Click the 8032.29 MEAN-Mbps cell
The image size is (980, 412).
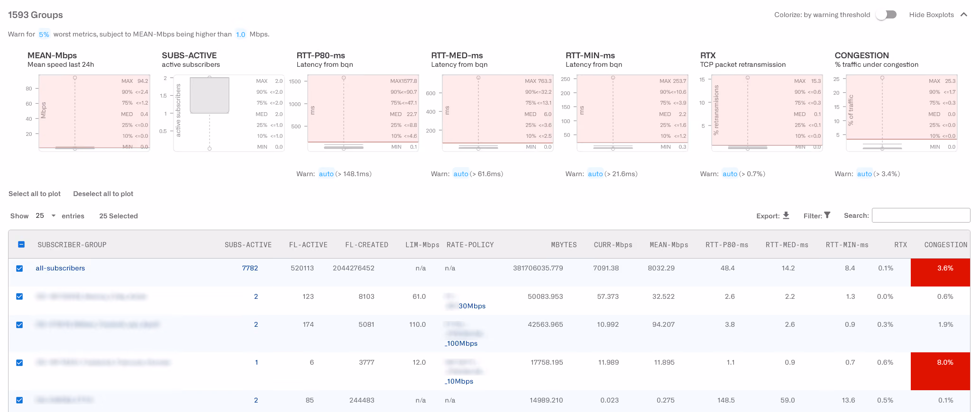click(x=661, y=268)
